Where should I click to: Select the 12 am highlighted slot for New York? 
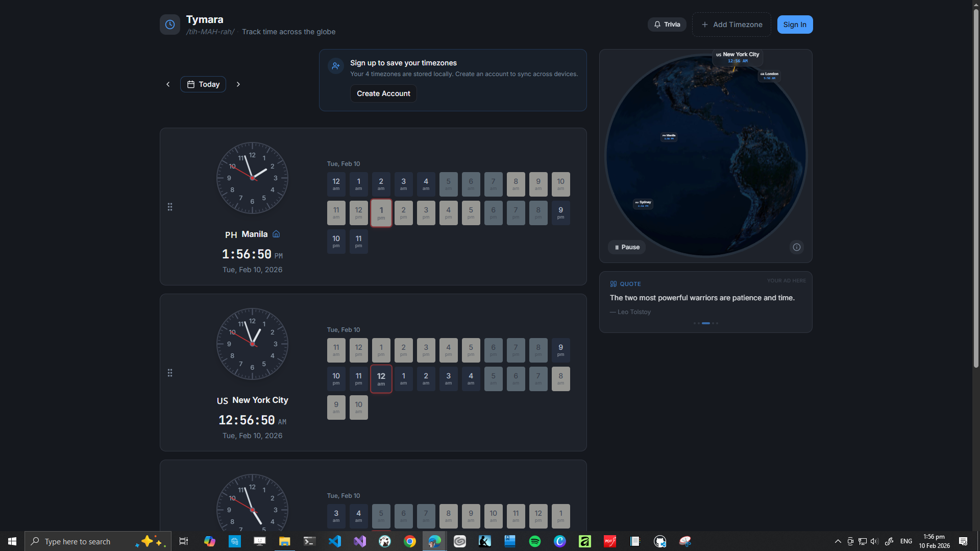pos(381,379)
